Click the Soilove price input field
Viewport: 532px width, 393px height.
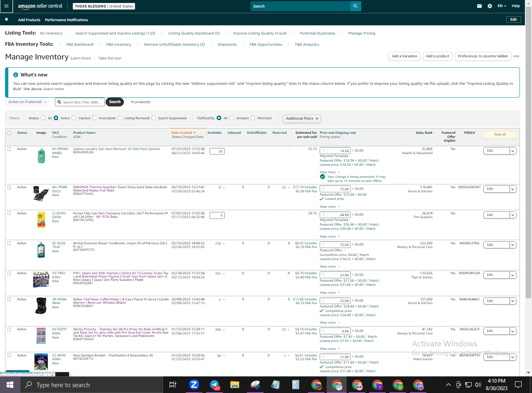tap(335, 151)
